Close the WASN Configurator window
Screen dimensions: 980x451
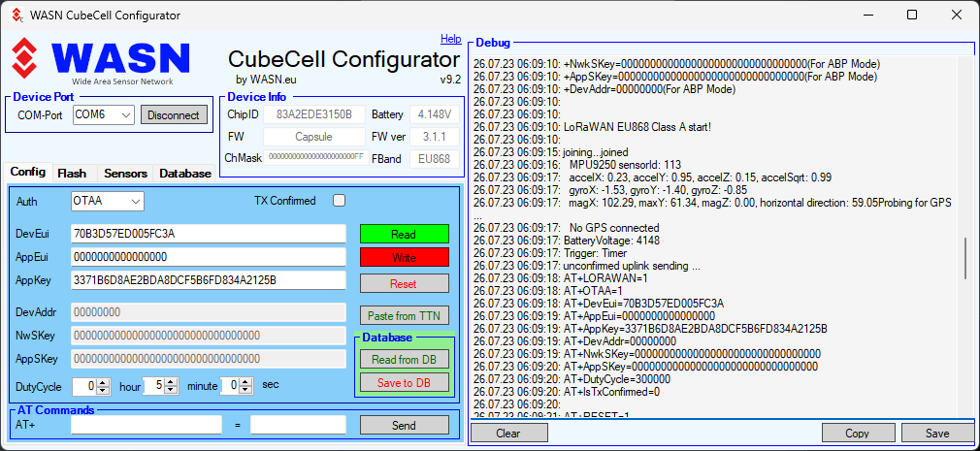tap(957, 15)
